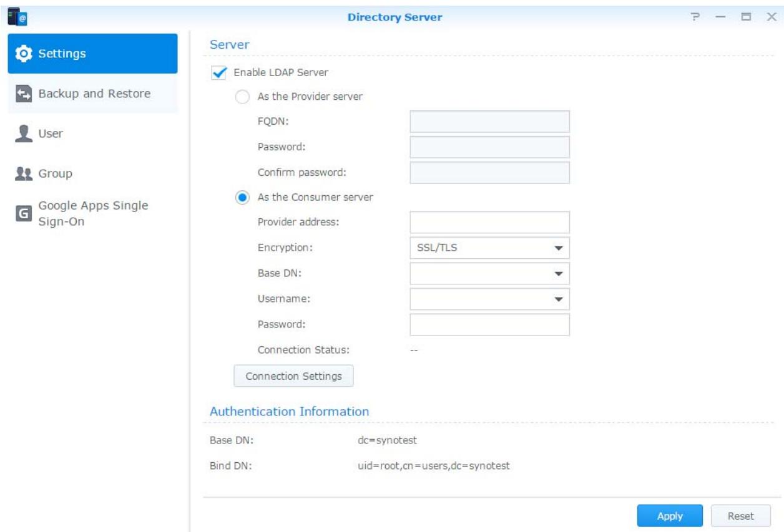Click the Backup and Restore arrows icon
Screen dimensions: 784x532
(24, 94)
